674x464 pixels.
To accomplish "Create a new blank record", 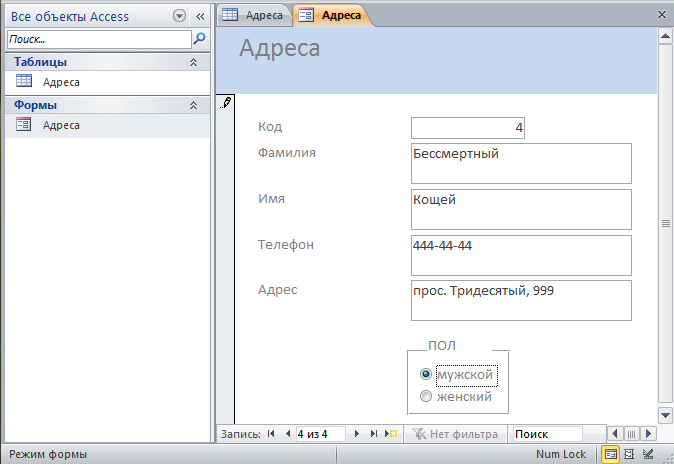I will click(x=391, y=433).
